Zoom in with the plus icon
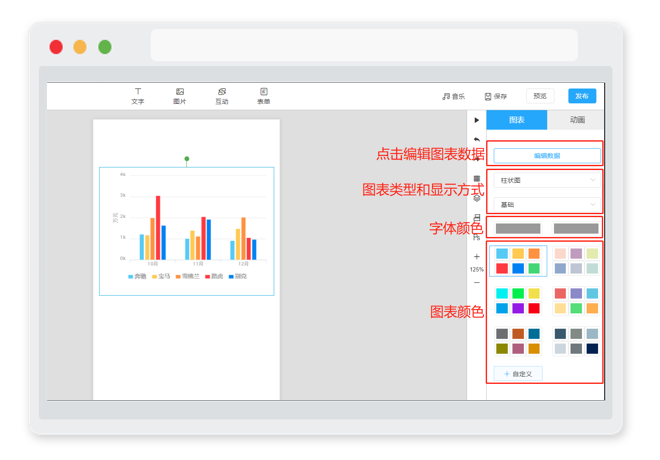The width and height of the screenshot is (660, 460). click(x=476, y=256)
